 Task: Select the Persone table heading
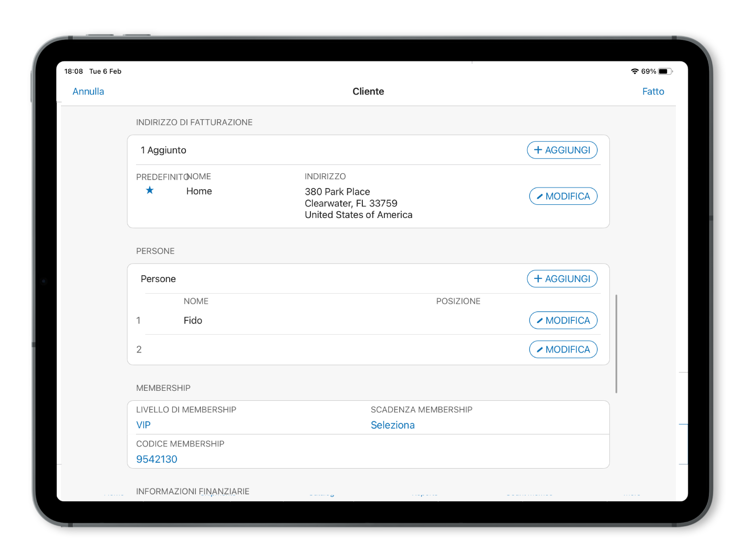158,279
